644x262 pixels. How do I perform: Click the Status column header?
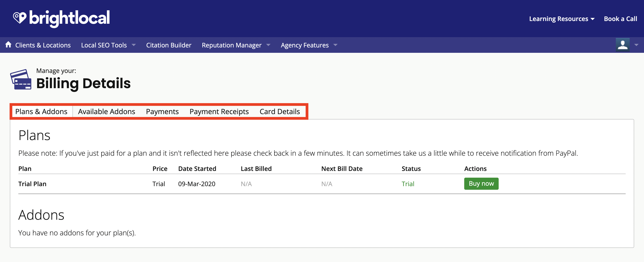(x=411, y=169)
